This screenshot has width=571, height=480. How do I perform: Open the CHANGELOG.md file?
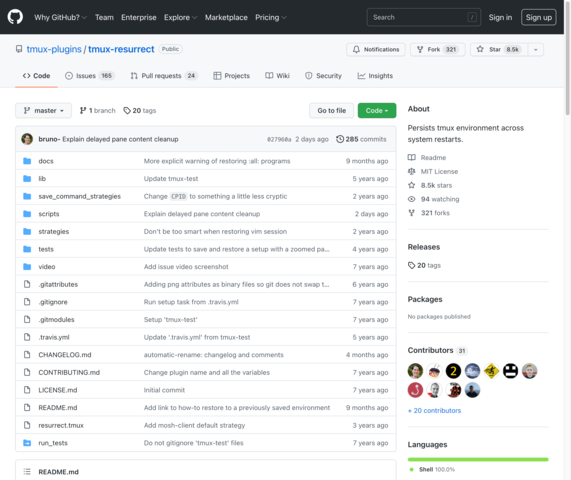[65, 355]
